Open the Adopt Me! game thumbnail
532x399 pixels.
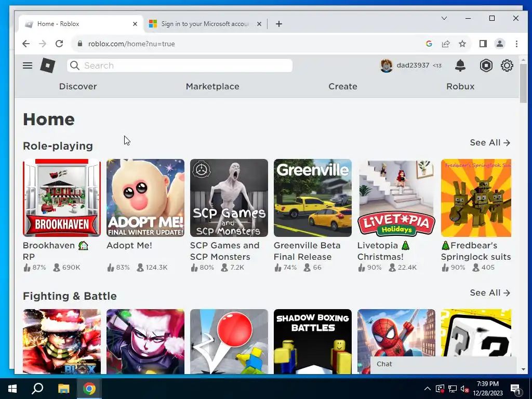[145, 198]
